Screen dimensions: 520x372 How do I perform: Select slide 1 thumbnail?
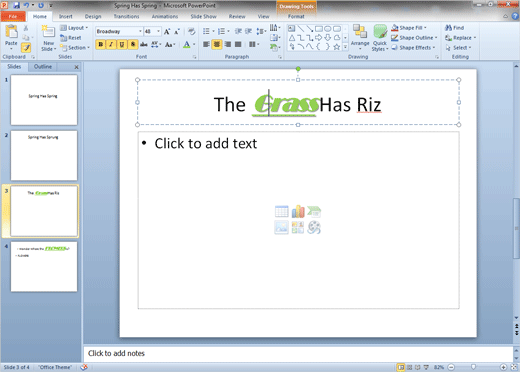(44, 100)
